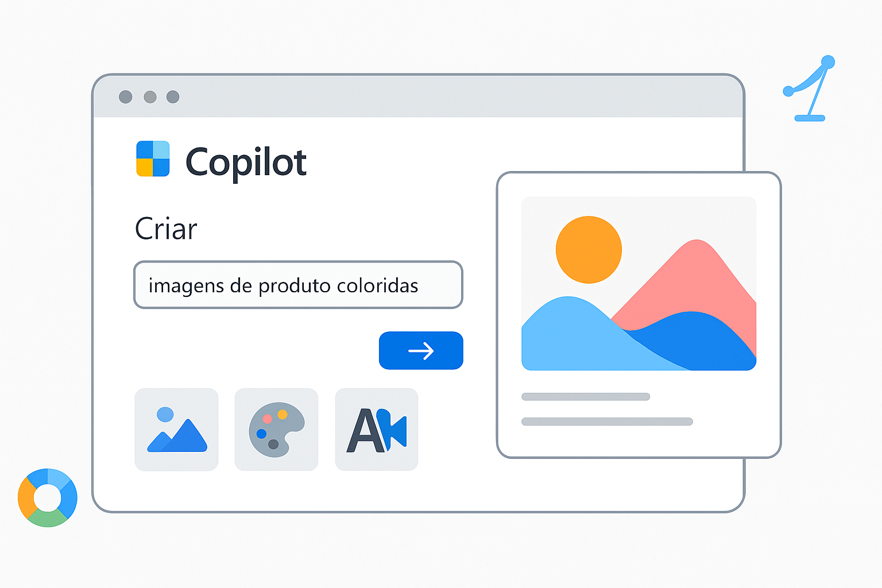Click the Copilot four-square logo
The height and width of the screenshot is (588, 882).
click(x=153, y=158)
